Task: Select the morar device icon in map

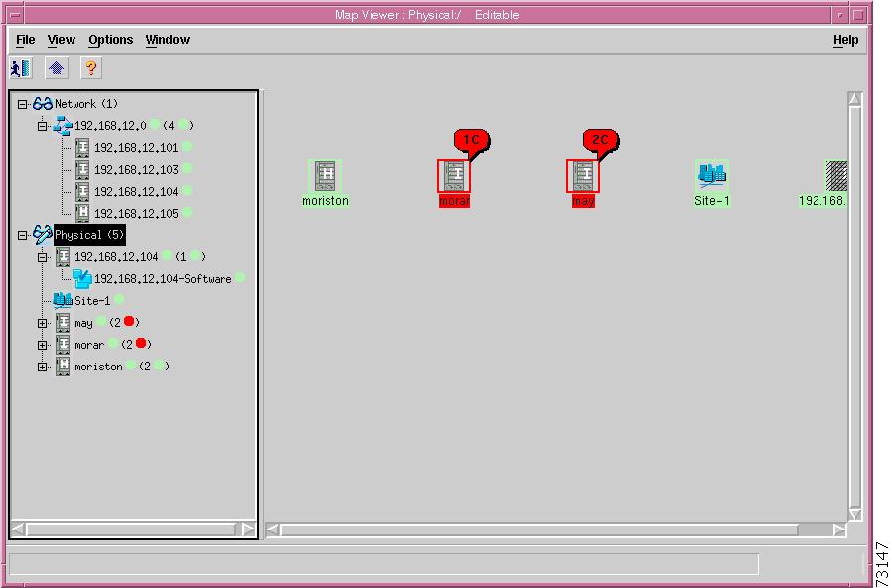Action: coord(454,176)
